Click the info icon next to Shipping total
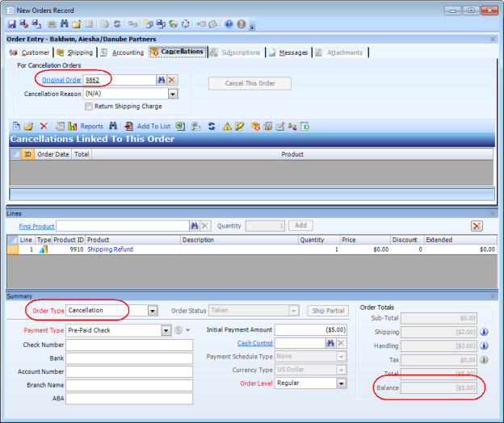 coord(484,332)
